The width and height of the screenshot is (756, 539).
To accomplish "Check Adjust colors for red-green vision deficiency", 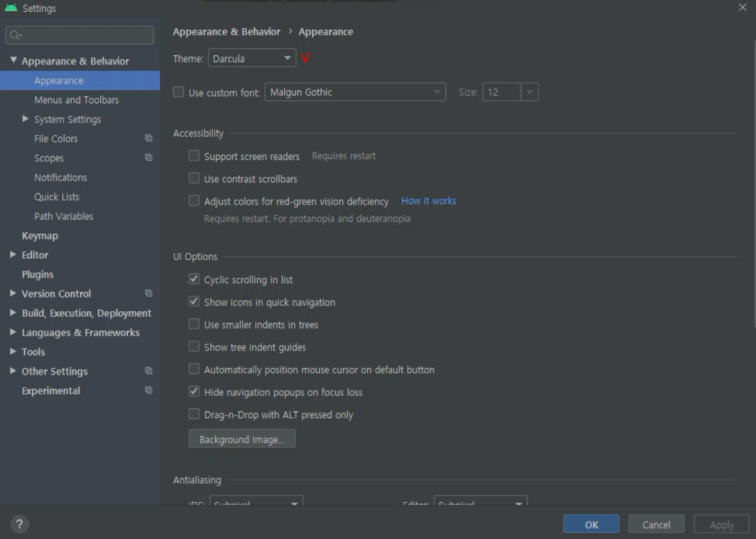I will click(194, 200).
